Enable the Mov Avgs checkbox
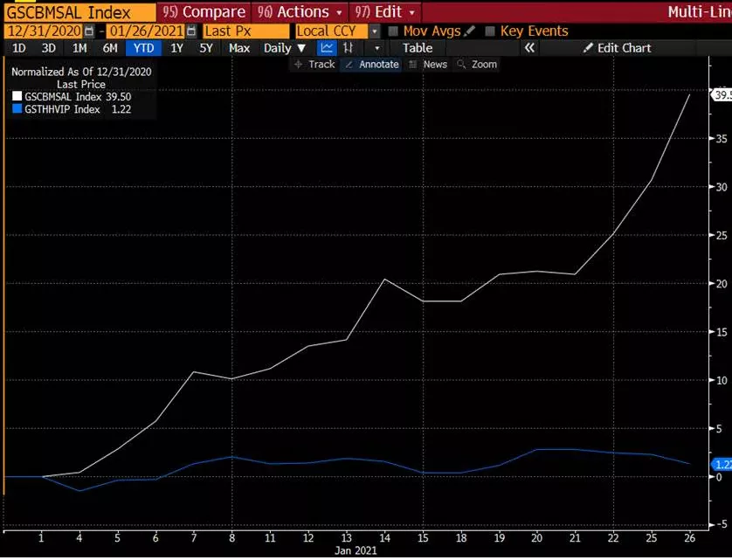Screen dimensions: 732x560 [393, 31]
